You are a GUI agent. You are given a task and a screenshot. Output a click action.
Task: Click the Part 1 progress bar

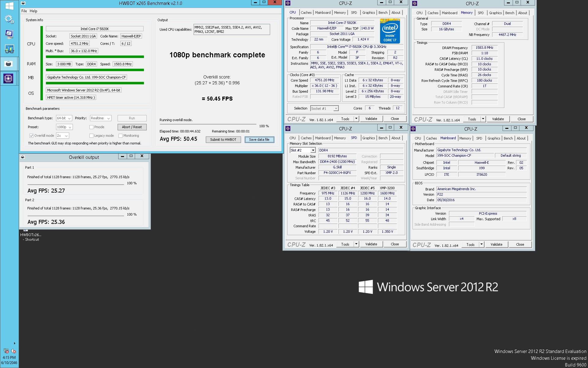[76, 185]
